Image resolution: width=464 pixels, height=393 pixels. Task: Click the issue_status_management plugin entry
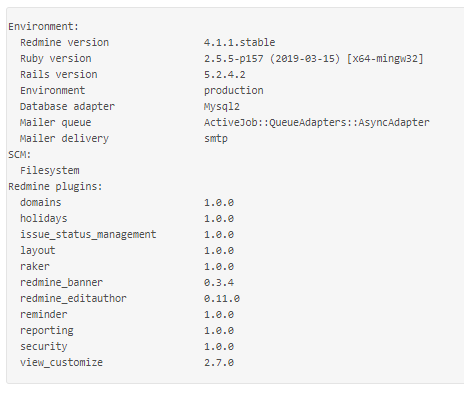pyautogui.click(x=88, y=234)
